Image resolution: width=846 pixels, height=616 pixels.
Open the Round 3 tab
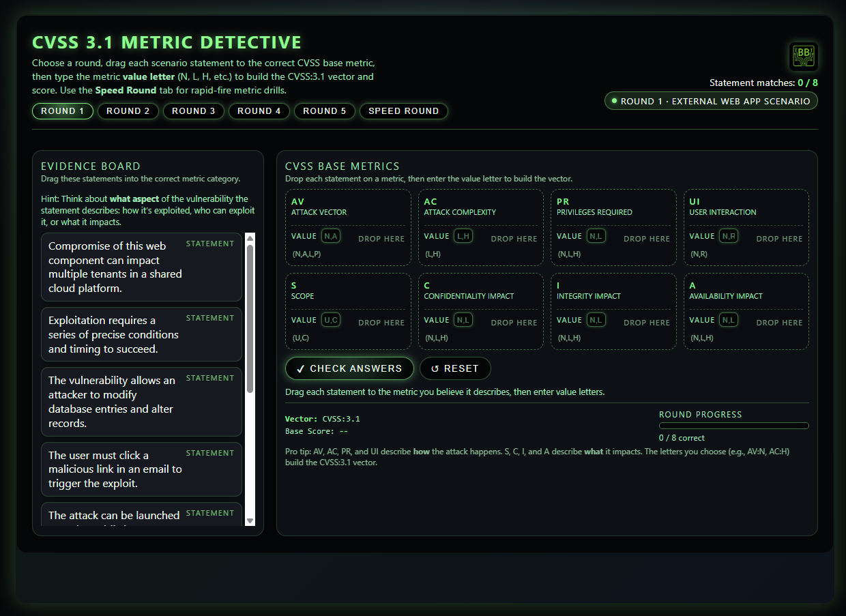pyautogui.click(x=194, y=111)
